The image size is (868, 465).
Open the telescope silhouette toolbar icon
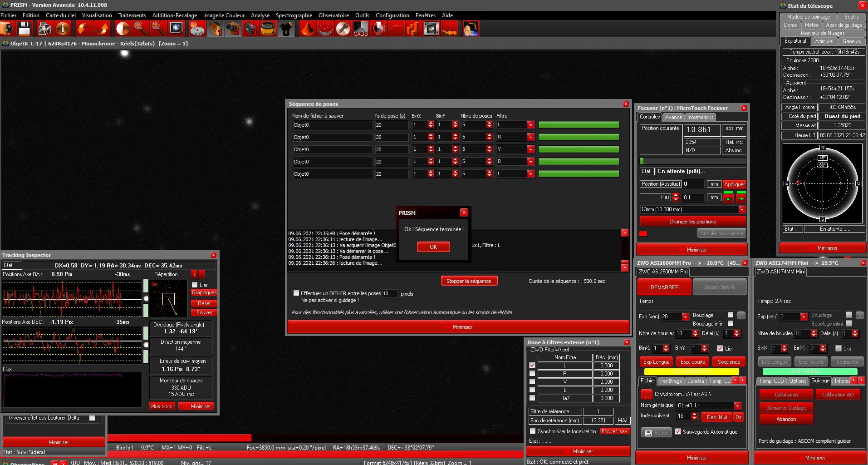tap(286, 29)
